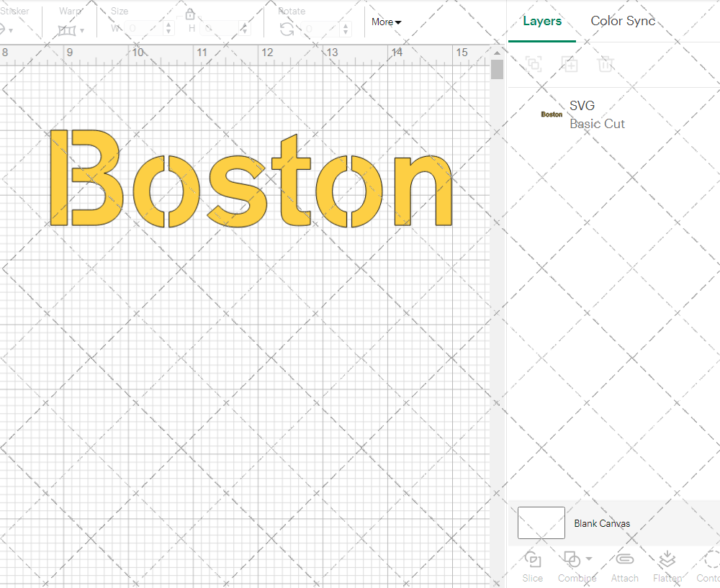This screenshot has height=588, width=720.
Task: Expand the Combine dropdown arrow
Action: [x=589, y=559]
